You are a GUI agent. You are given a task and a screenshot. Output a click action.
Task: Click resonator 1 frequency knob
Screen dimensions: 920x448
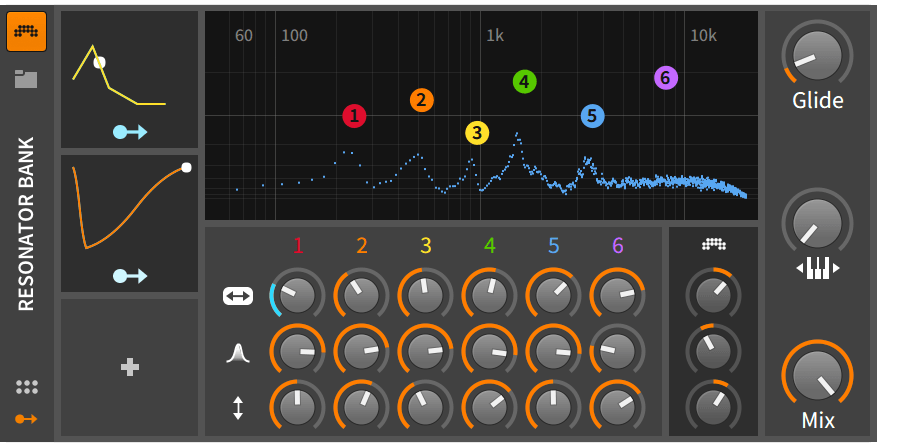297,295
